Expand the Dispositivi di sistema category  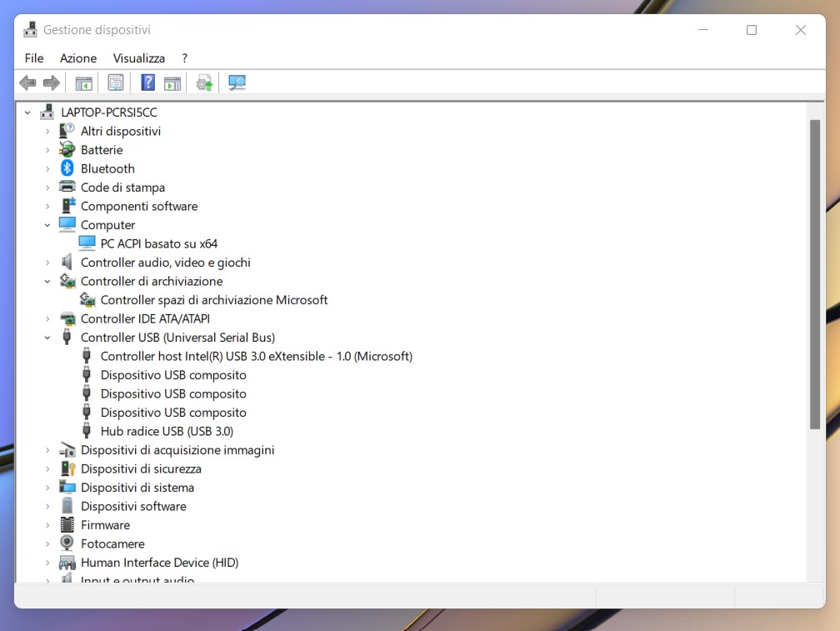[47, 488]
